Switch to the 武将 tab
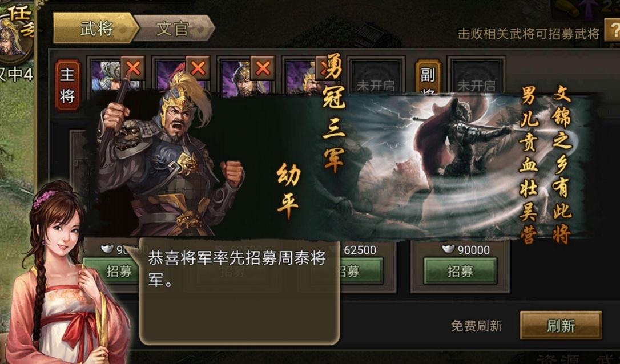Viewport: 620px width, 364px height. click(96, 29)
